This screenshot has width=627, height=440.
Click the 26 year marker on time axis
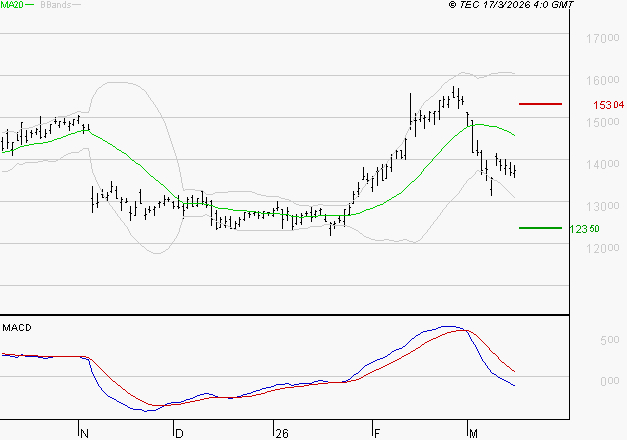[282, 433]
